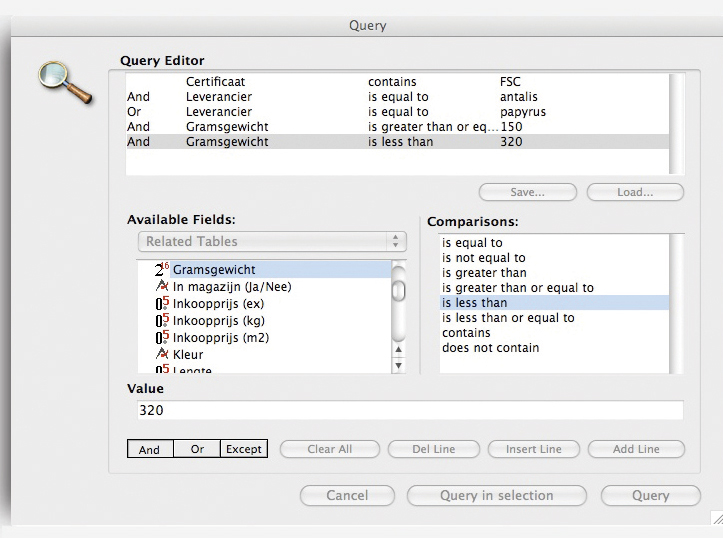Select the Gramsgewicht field type icon
Image resolution: width=723 pixels, height=538 pixels.
162,269
